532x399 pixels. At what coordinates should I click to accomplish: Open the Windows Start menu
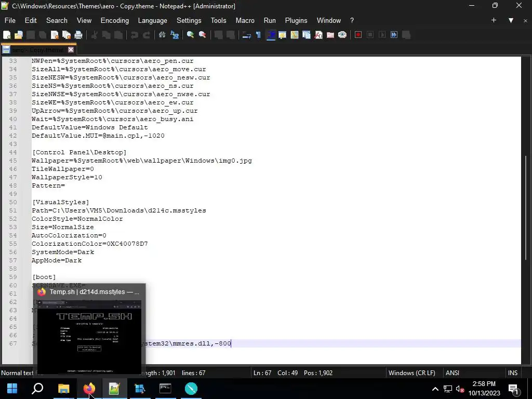[12, 389]
